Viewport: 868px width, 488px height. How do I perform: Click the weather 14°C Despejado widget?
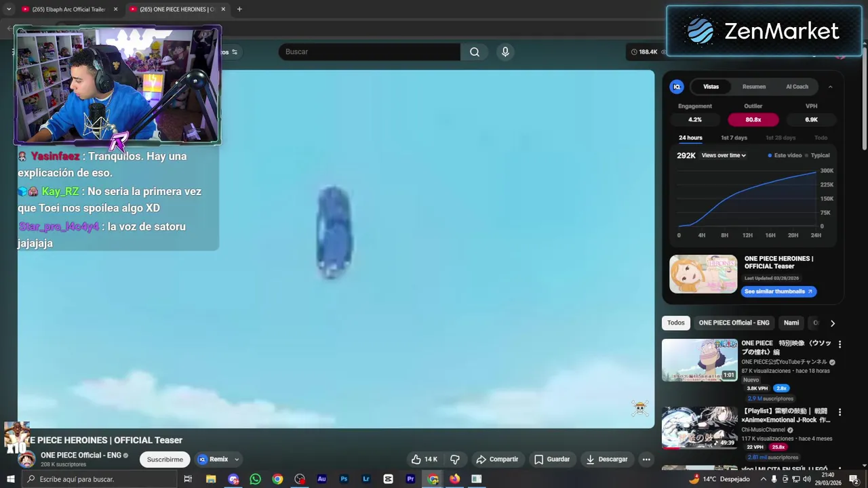click(x=719, y=479)
